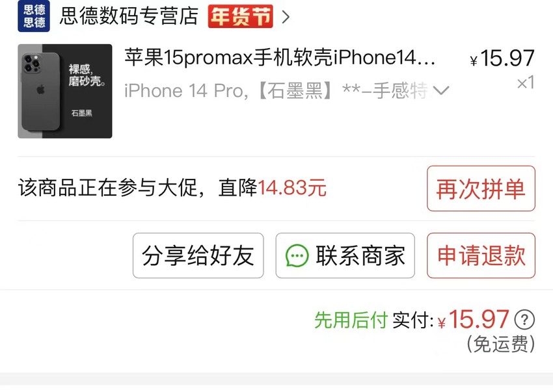Open the 苹果15promax手机软壳 product title
The height and width of the screenshot is (392, 553).
[x=280, y=57]
